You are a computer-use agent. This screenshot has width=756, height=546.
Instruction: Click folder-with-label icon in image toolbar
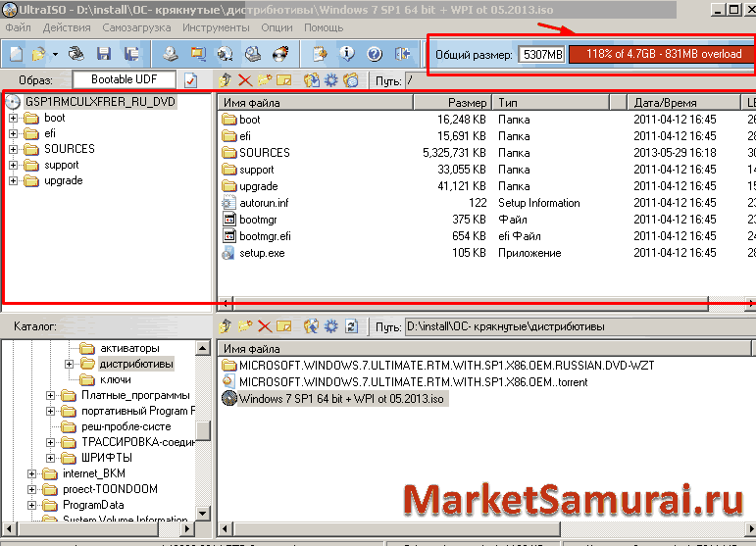pyautogui.click(x=351, y=80)
